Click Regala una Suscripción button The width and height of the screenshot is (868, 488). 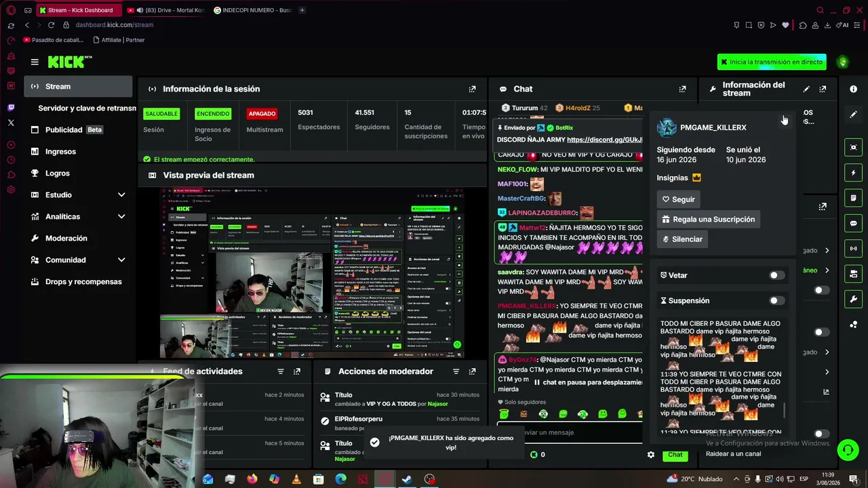pos(708,220)
